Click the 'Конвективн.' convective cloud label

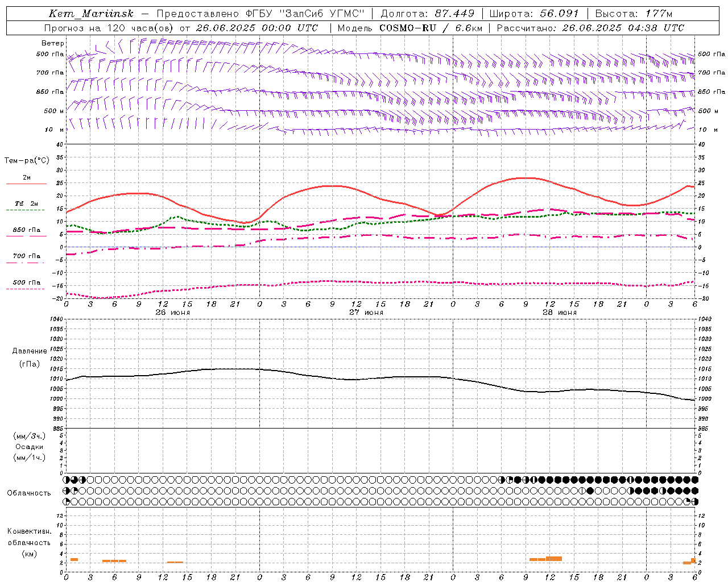30,531
